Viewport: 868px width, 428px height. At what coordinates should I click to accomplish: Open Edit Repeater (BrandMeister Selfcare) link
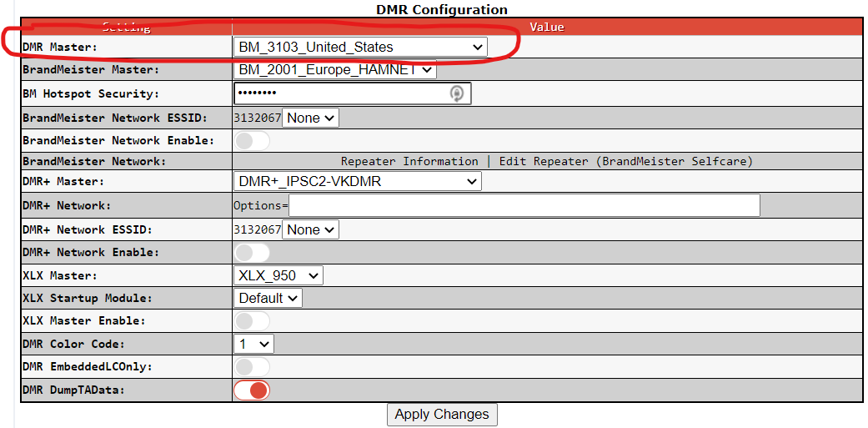[626, 161]
